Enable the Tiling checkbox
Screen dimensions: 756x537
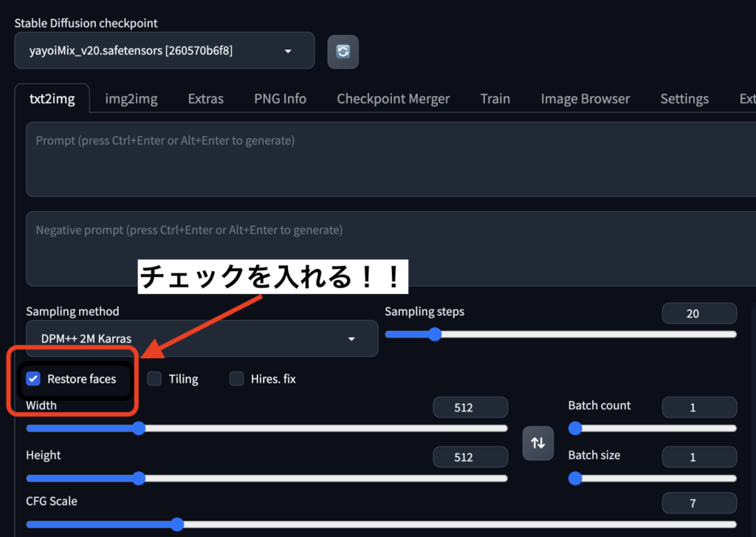(x=154, y=379)
